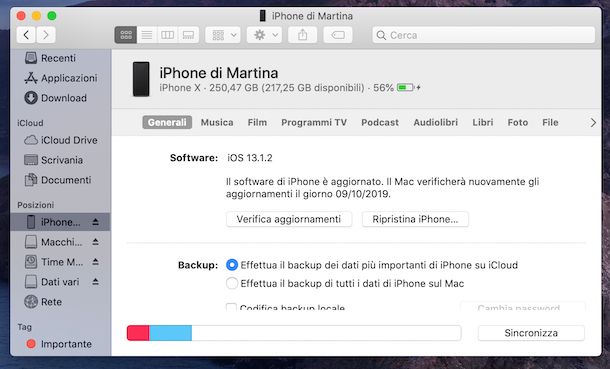Focus the Cerca search field
The image size is (610, 369).
point(484,35)
